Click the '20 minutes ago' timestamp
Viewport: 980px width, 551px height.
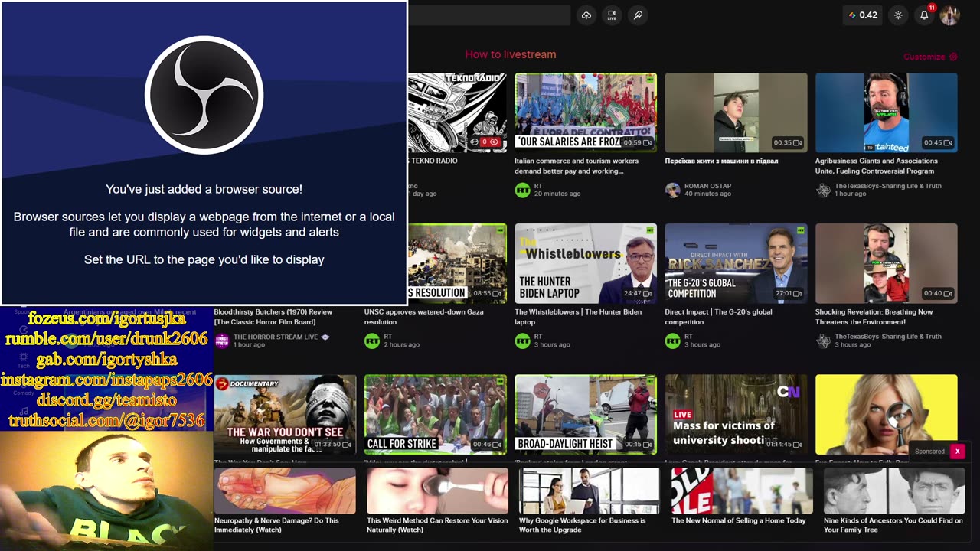coord(557,194)
